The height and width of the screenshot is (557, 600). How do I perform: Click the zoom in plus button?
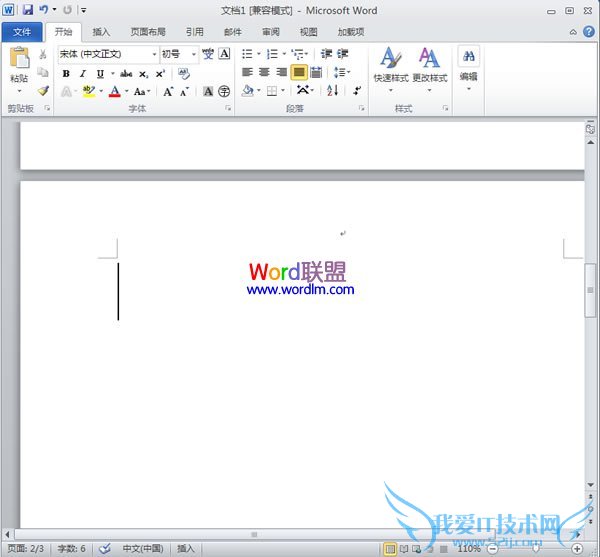[x=577, y=549]
